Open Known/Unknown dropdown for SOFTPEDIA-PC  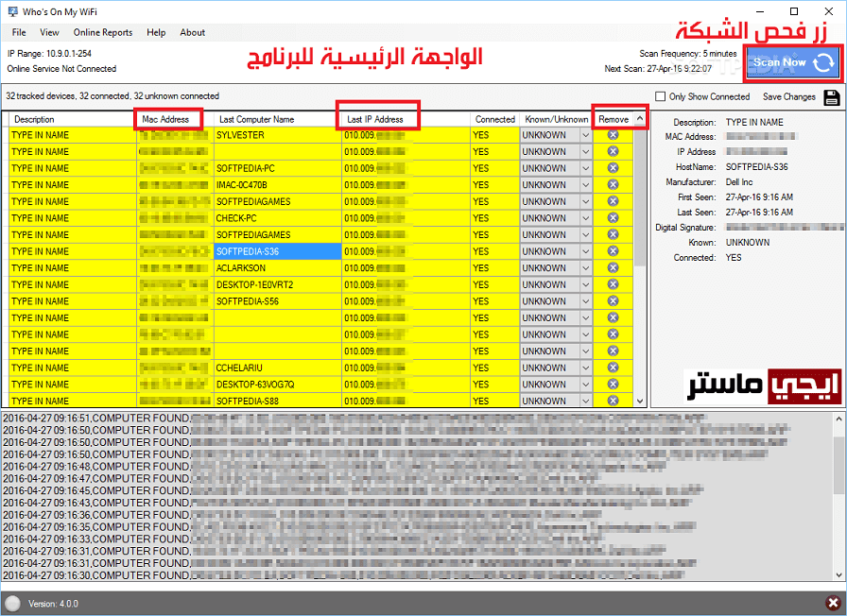(585, 168)
